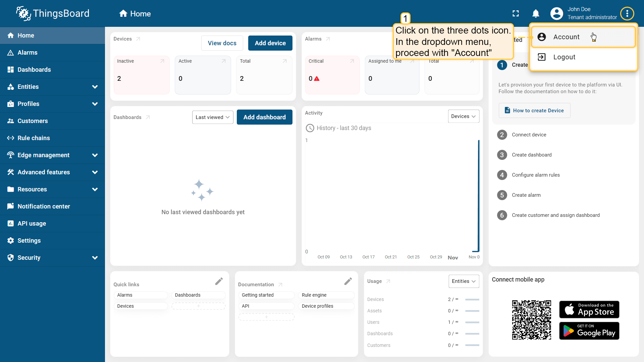Open Activity Devices dropdown
Viewport: 644px width, 362px height.
coord(463,116)
